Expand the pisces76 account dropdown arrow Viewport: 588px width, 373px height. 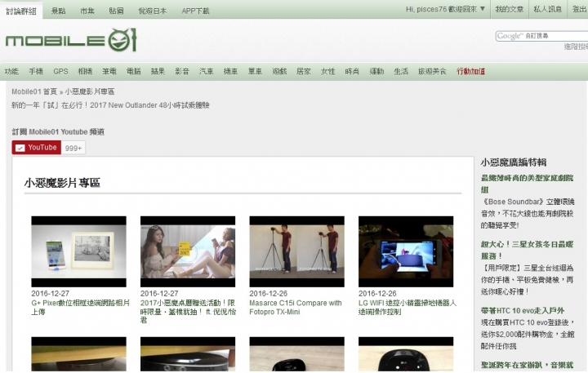pos(483,9)
